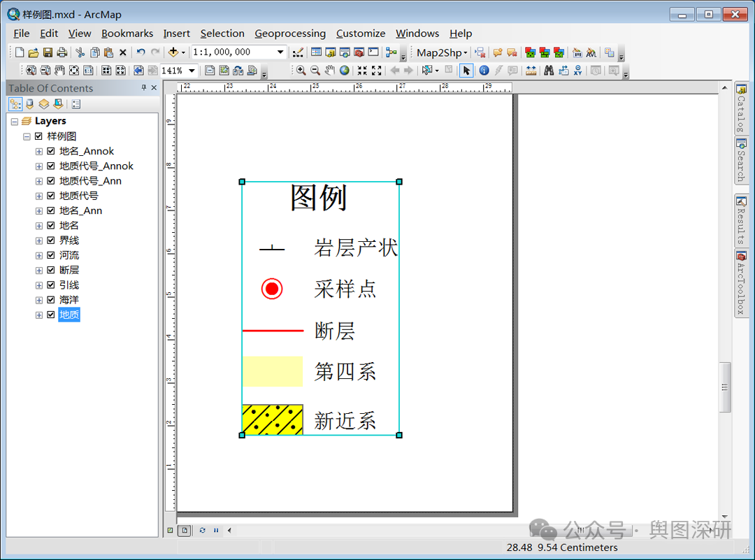Image resolution: width=755 pixels, height=560 pixels.
Task: Open the Geoprocessing menu
Action: [290, 34]
